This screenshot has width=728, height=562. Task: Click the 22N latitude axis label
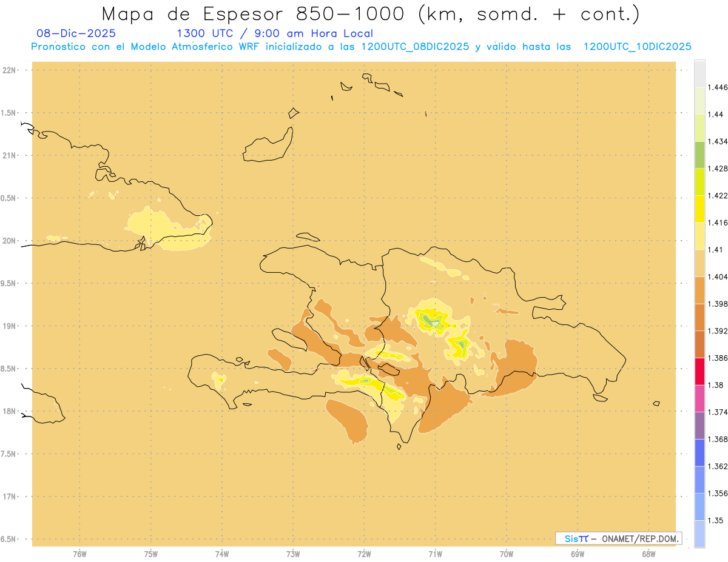(x=10, y=70)
